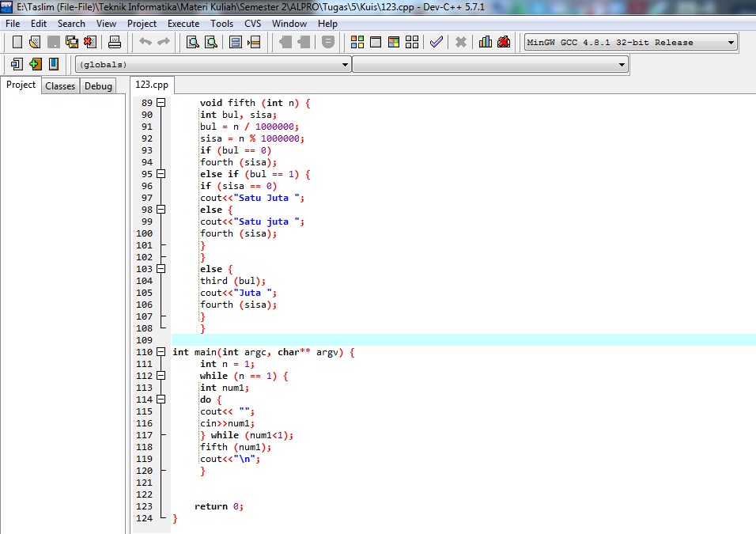This screenshot has width=756, height=534.
Task: Switch to the Debug side tab
Action: [x=98, y=86]
